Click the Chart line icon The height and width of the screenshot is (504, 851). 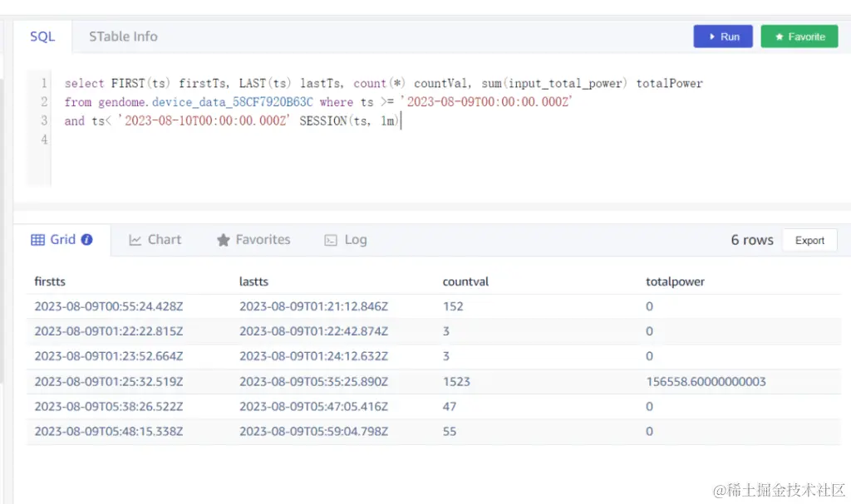click(135, 240)
